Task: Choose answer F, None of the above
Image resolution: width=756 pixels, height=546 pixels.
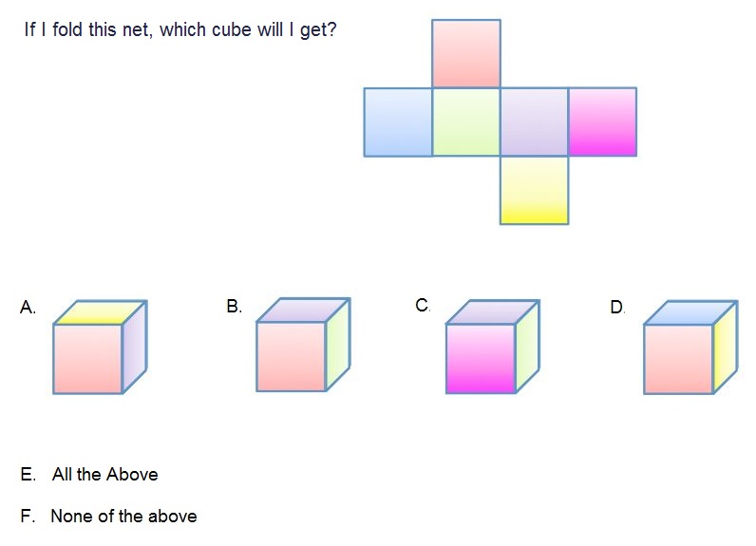Action: (108, 517)
